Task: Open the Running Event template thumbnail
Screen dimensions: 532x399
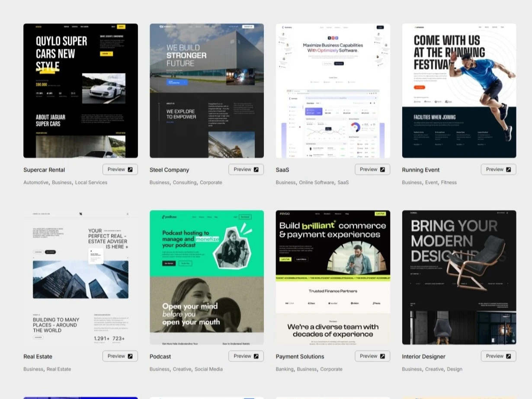Action: coord(459,91)
